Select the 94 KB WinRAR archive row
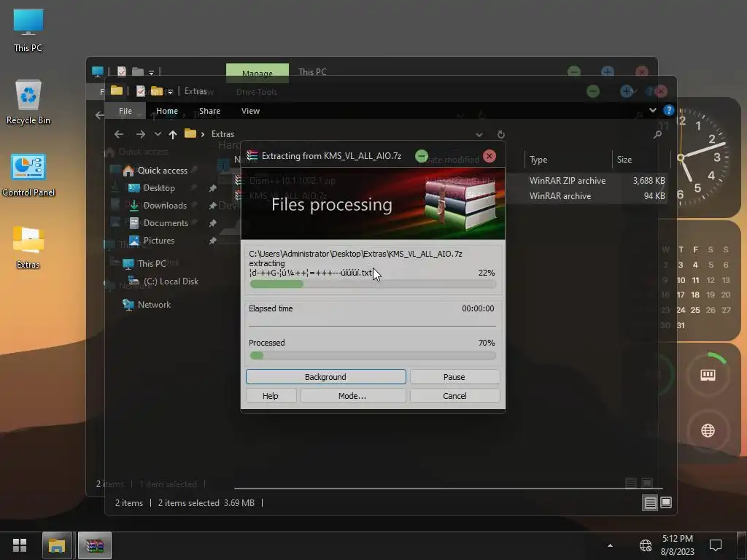This screenshot has height=560, width=747. (449, 196)
